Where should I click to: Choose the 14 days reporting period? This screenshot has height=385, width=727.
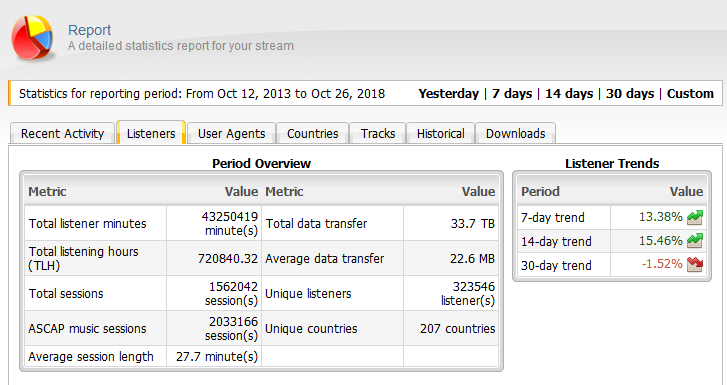569,94
